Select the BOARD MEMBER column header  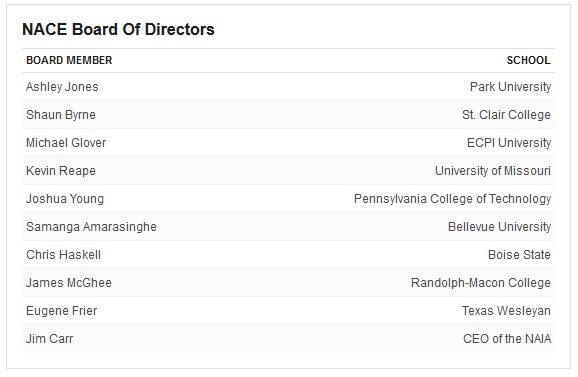coord(69,60)
